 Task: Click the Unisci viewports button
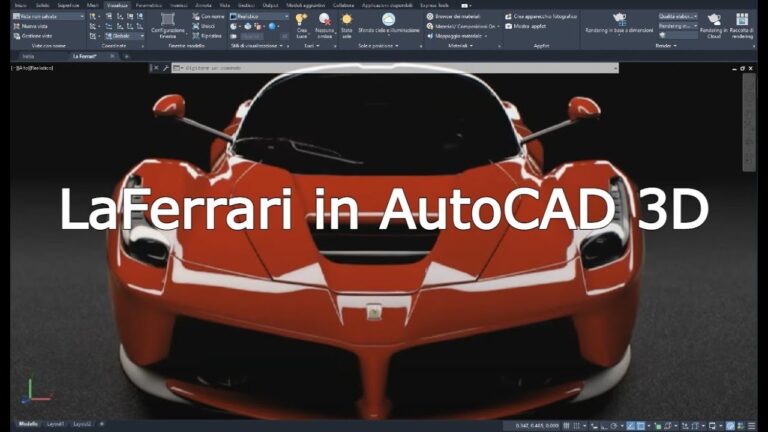(x=204, y=26)
